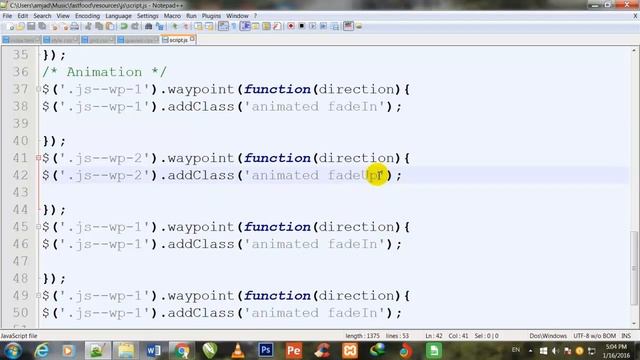Undo with the green arrow icon
Image resolution: width=640 pixels, height=360 pixels.
point(124,27)
